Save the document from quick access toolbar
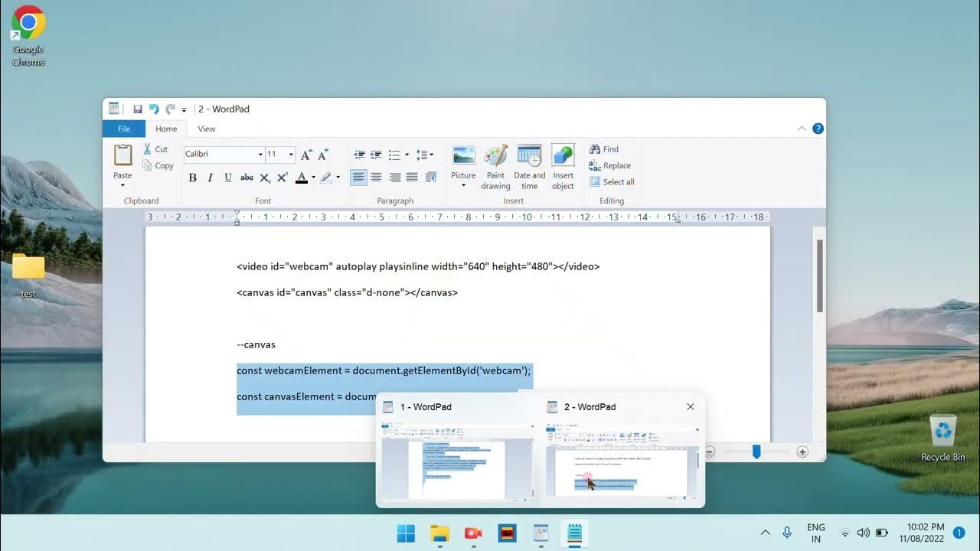The image size is (980, 551). [138, 109]
